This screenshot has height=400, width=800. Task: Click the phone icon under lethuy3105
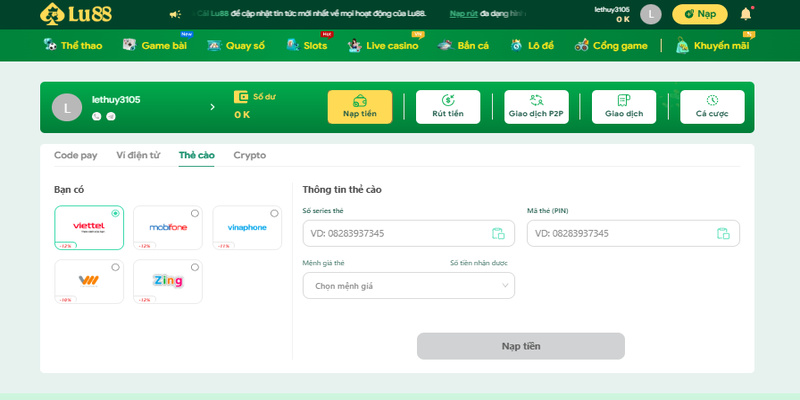[x=96, y=116]
